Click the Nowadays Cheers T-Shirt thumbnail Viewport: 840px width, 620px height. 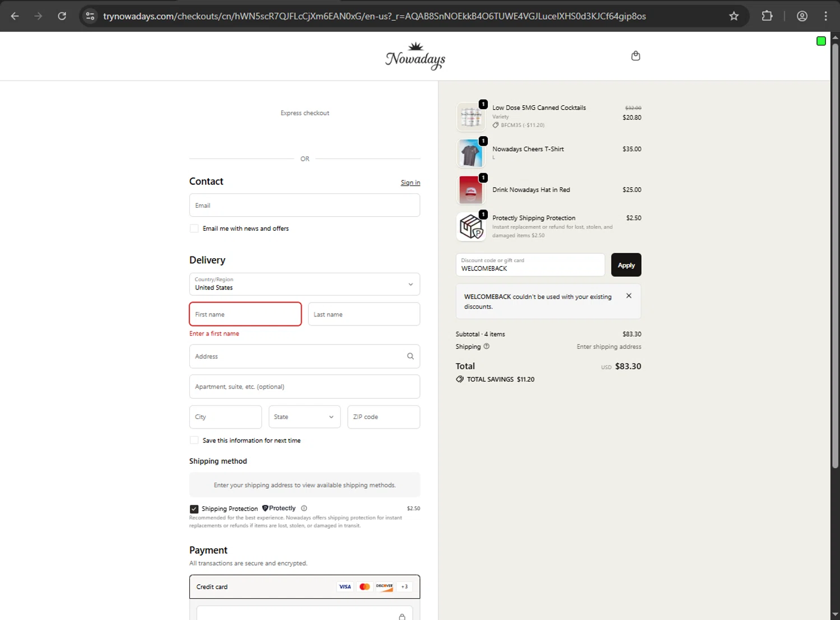pos(471,153)
